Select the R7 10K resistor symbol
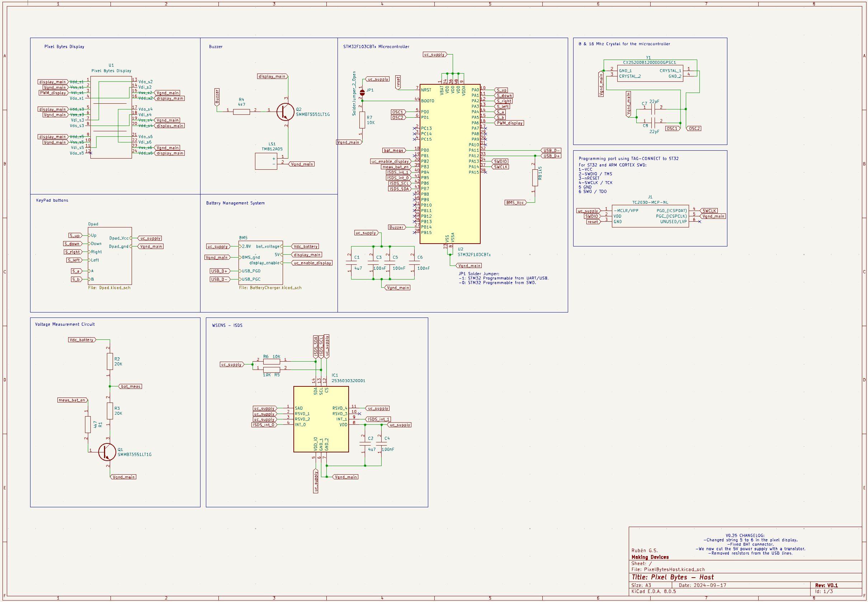Image resolution: width=868 pixels, height=602 pixels. tap(362, 120)
